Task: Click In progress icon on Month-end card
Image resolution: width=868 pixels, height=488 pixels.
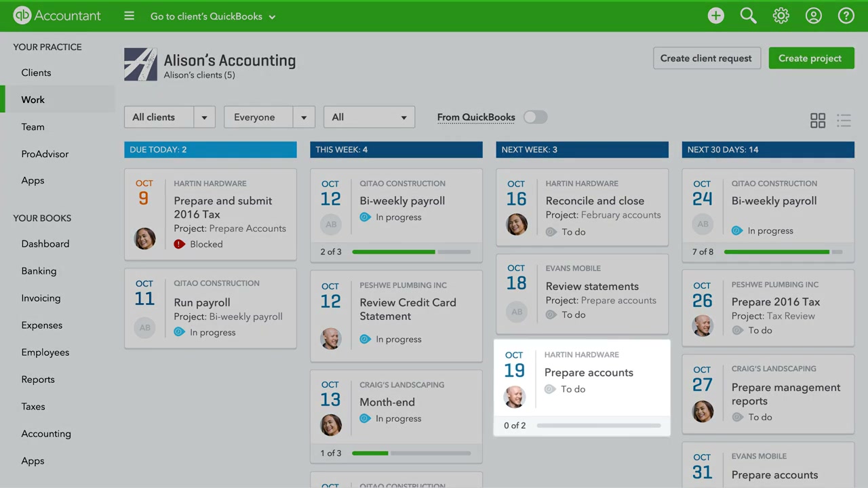Action: 365,418
